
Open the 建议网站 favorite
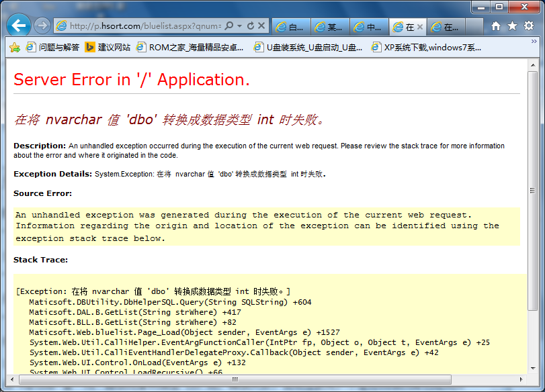(x=108, y=48)
